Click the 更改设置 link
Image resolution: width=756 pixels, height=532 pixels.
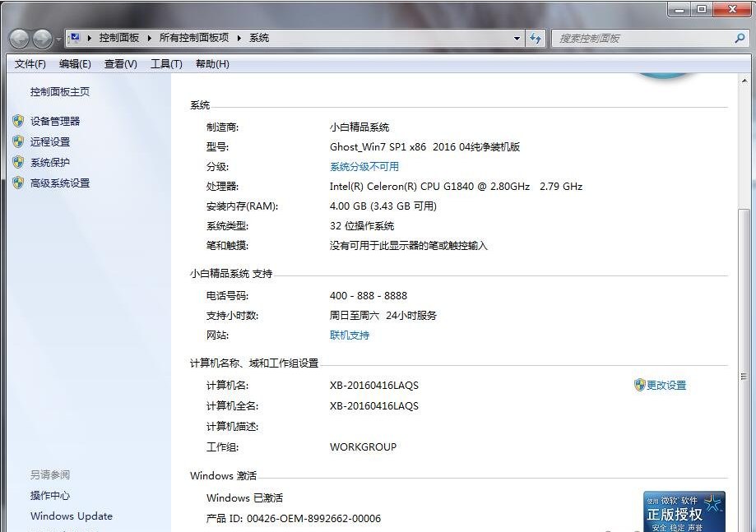tap(666, 385)
